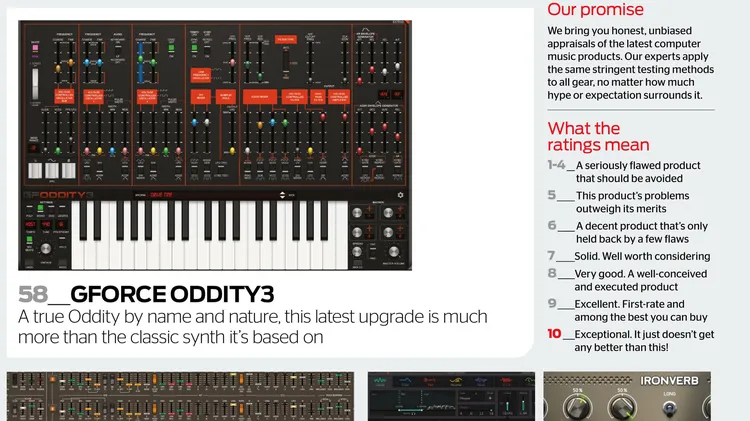750x421 pixels.
Task: Click the red rating number 10
Action: 554,333
